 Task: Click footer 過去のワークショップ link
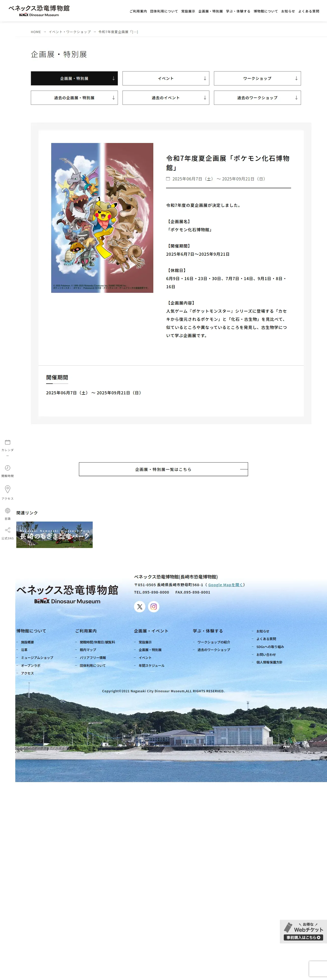click(x=214, y=650)
